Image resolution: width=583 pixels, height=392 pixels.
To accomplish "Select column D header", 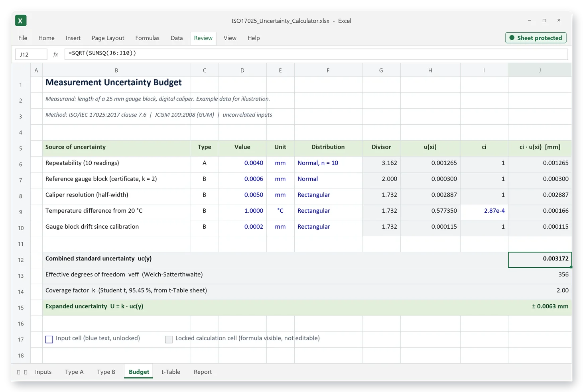I will click(242, 70).
